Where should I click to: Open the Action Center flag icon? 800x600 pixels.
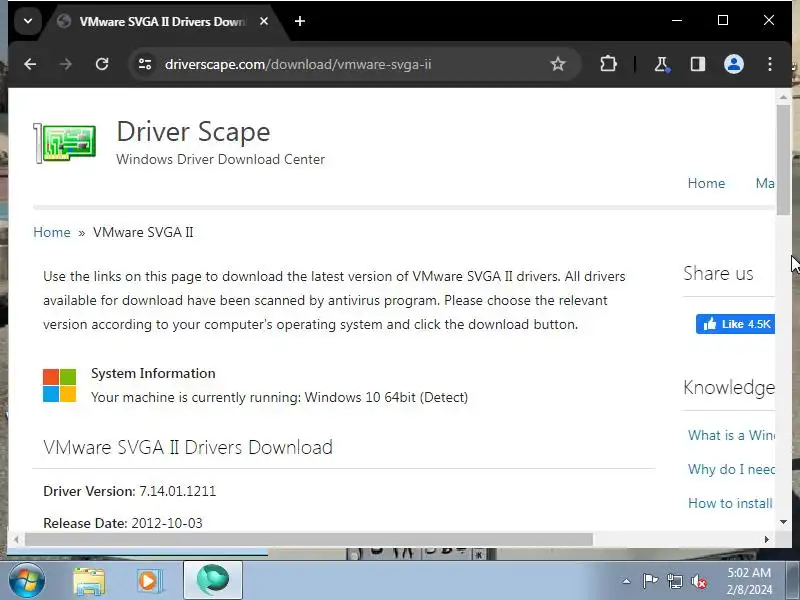[x=650, y=581]
